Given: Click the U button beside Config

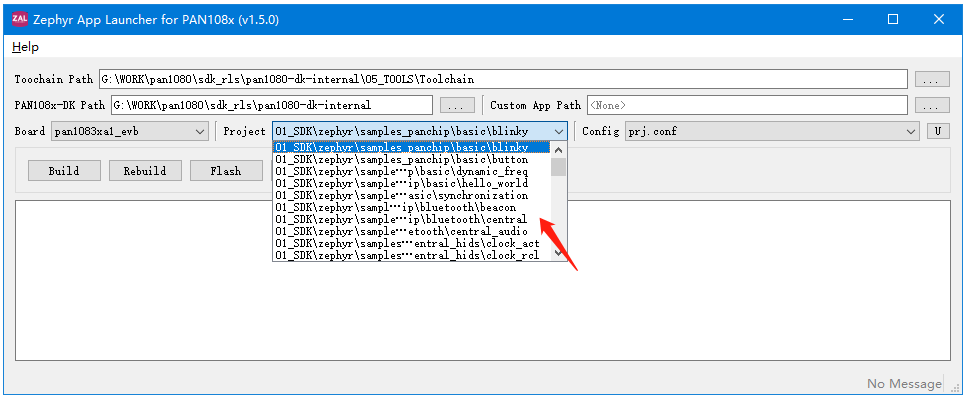Looking at the screenshot, I should (938, 131).
